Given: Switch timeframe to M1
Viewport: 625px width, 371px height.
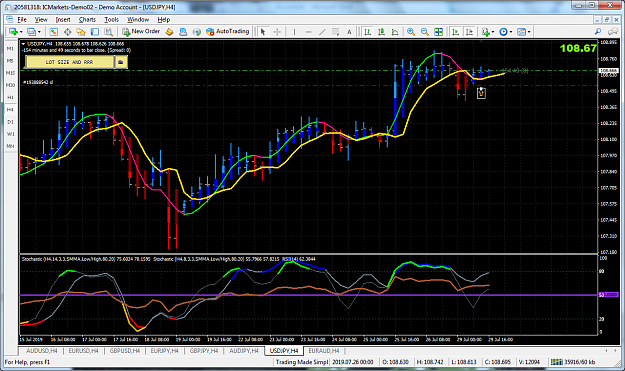Looking at the screenshot, I should (x=10, y=48).
